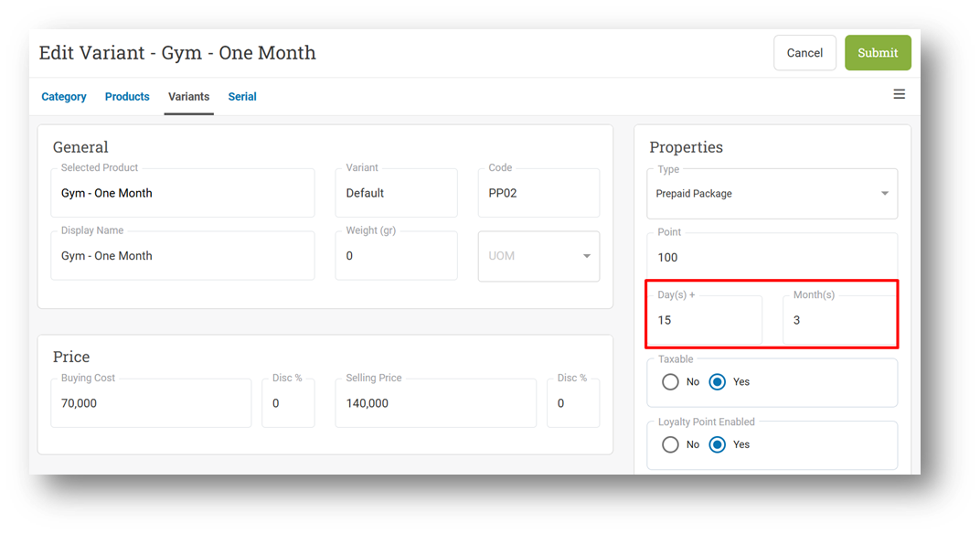Open the hamburger menu icon
The height and width of the screenshot is (534, 980).
point(899,94)
